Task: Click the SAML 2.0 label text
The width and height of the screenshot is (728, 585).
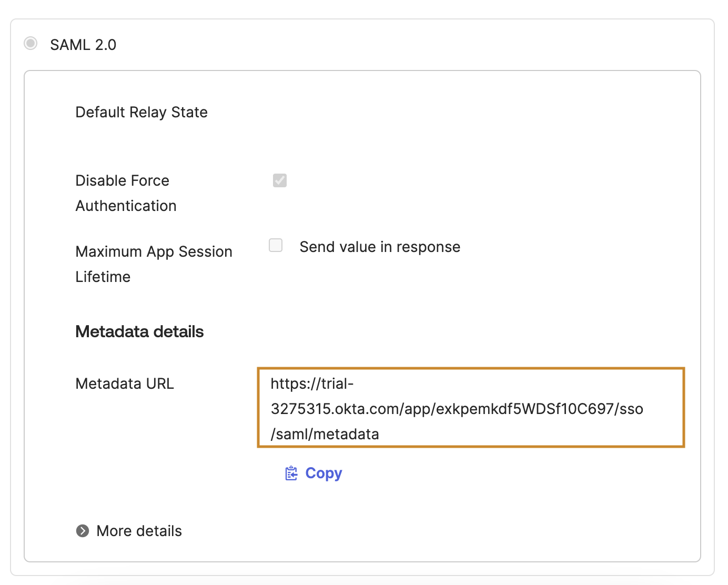Action: point(83,45)
